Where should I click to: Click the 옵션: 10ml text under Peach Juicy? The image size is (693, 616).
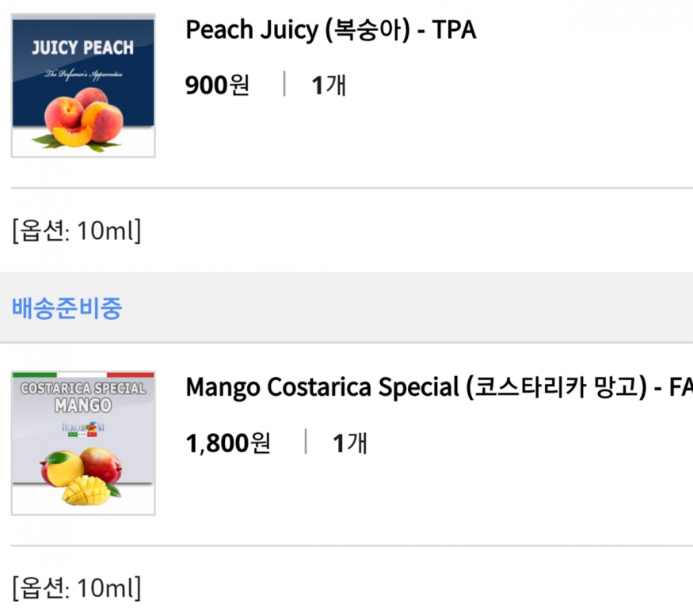(x=76, y=232)
